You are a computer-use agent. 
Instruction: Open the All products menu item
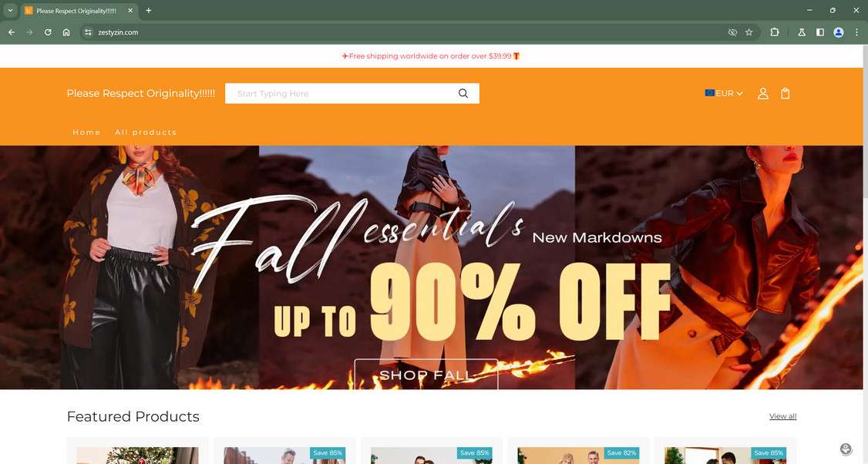coord(146,133)
